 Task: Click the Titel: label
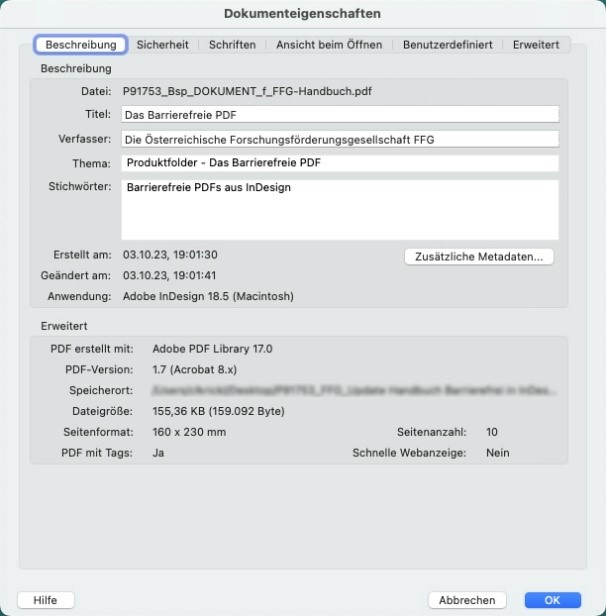pyautogui.click(x=98, y=114)
